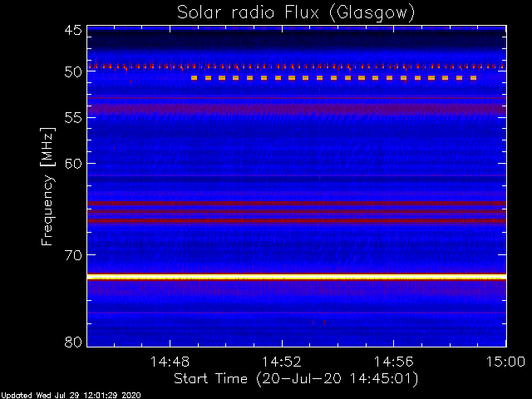Click the "Start Time (20-Jul-20 14:45:01)" axis label
This screenshot has height=399, width=532.
296,379
